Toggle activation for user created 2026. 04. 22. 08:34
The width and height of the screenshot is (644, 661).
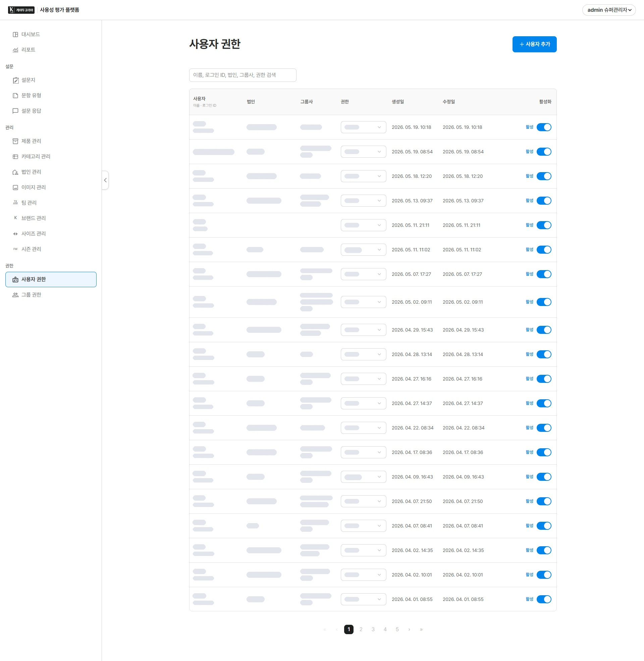click(544, 428)
